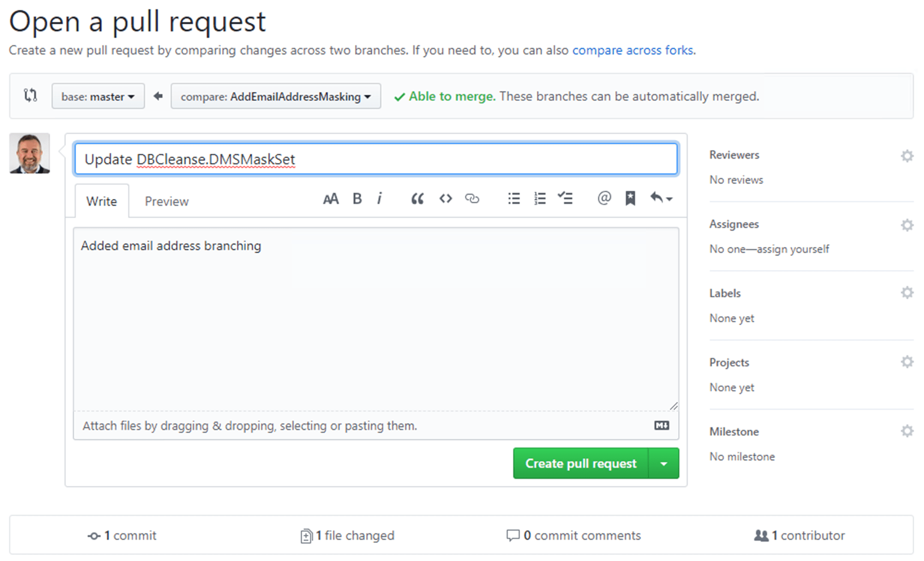This screenshot has width=924, height=561.
Task: Click the No reviews text
Action: coord(736,180)
